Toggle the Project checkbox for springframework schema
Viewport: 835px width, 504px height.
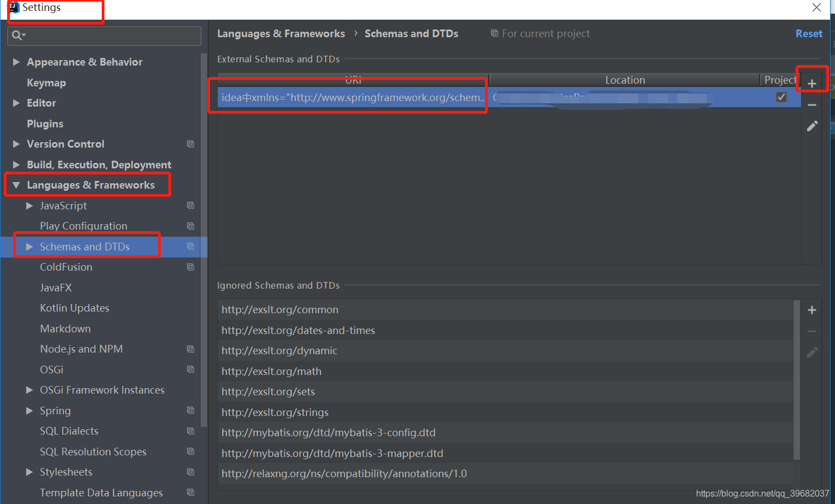781,97
